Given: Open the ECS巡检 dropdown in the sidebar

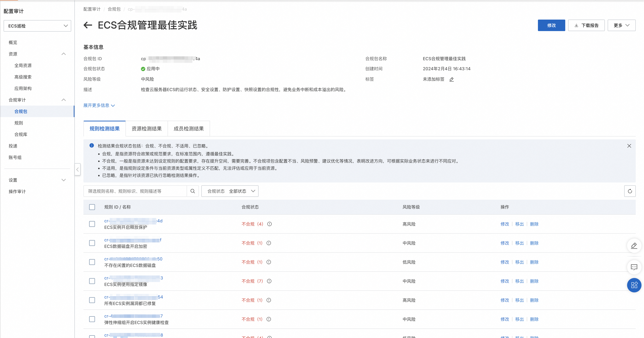Looking at the screenshot, I should 37,26.
